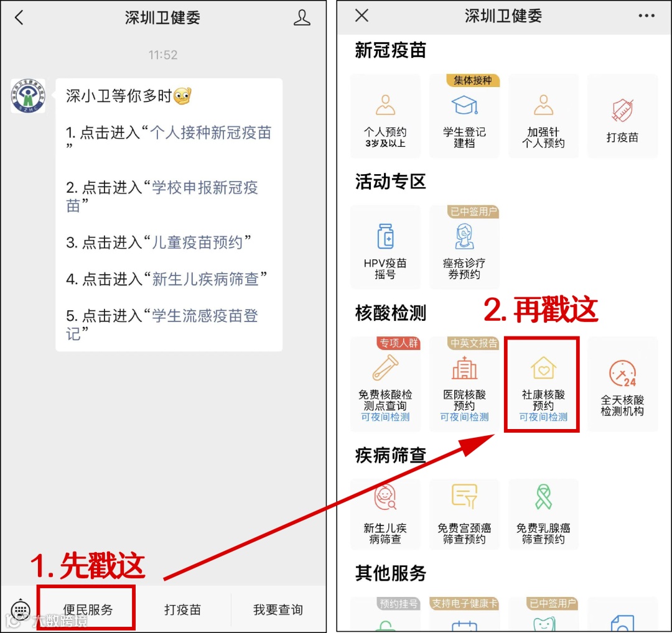This screenshot has width=672, height=633.
Task: Tap the 深圳卫健委 avatar in chat
Action: pos(28,96)
